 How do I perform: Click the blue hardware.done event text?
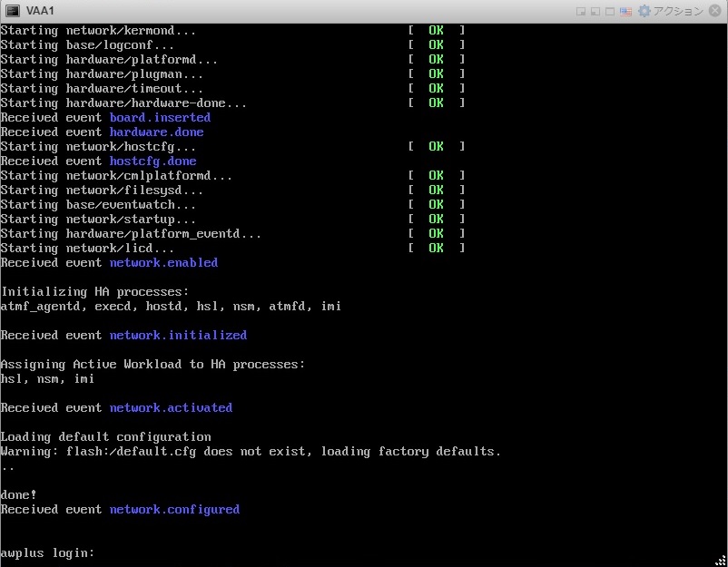coord(156,132)
